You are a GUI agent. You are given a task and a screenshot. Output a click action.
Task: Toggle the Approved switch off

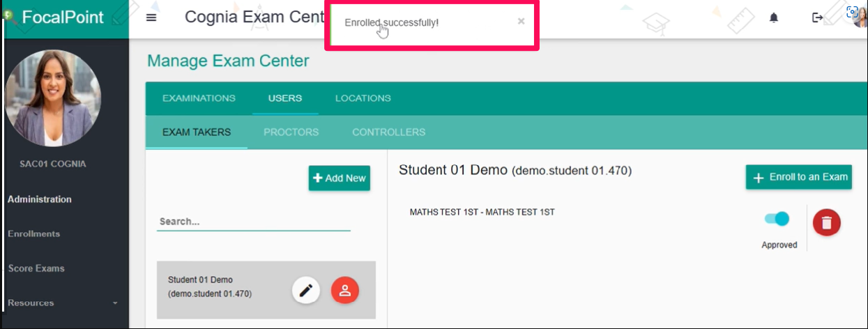pos(777,219)
